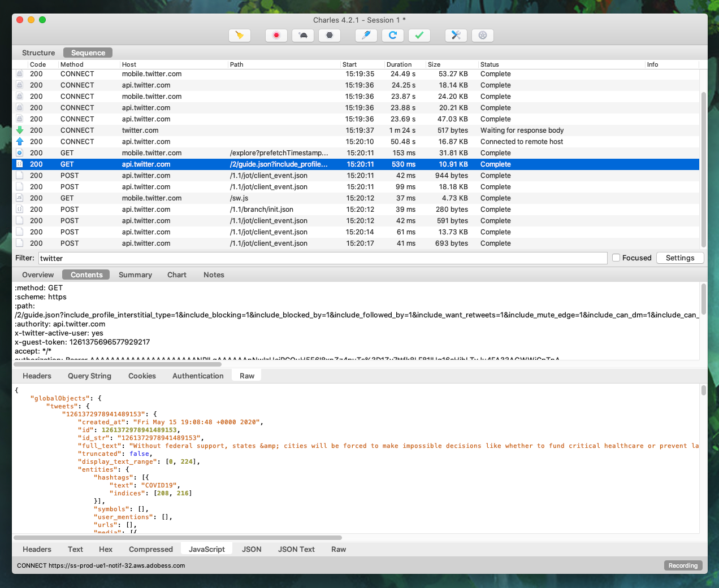Enable the Focused checkbox
The height and width of the screenshot is (588, 719).
pyautogui.click(x=616, y=258)
